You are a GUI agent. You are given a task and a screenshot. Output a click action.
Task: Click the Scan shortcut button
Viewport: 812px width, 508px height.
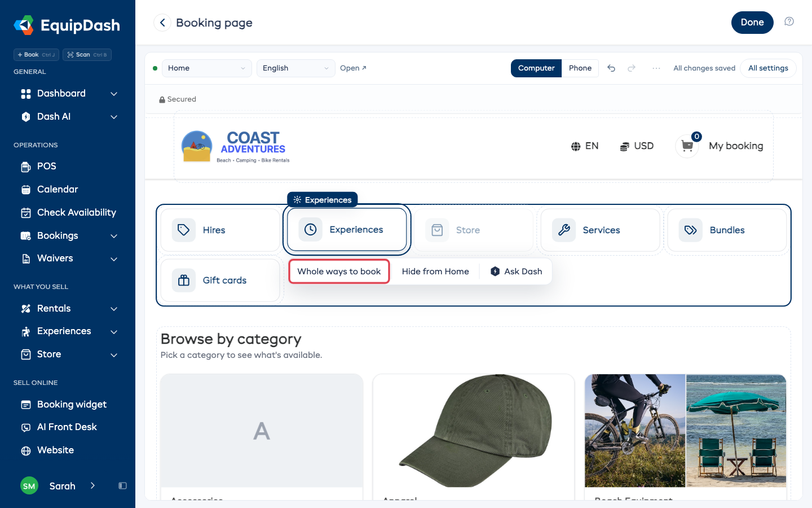coord(87,55)
